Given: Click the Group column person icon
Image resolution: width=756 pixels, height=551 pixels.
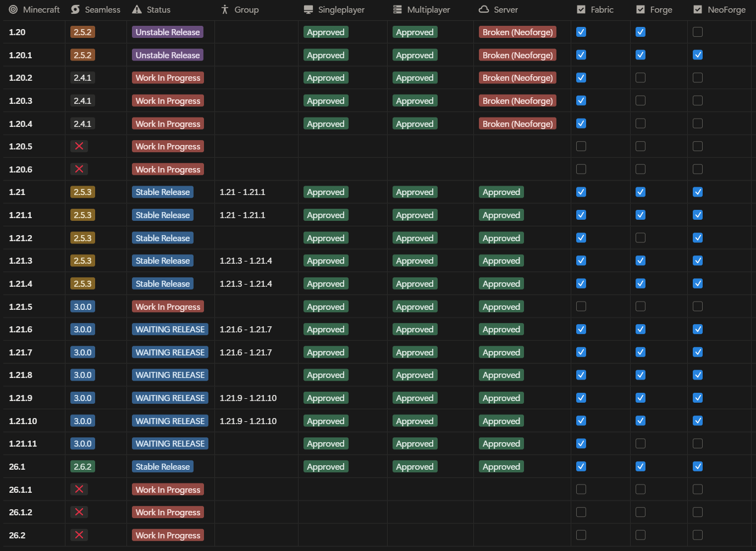Looking at the screenshot, I should point(224,9).
